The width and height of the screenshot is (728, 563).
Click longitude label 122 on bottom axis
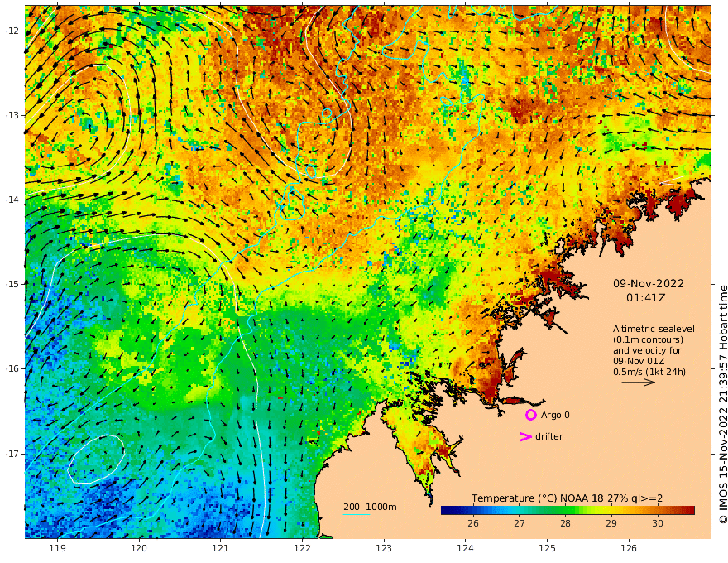click(x=302, y=549)
